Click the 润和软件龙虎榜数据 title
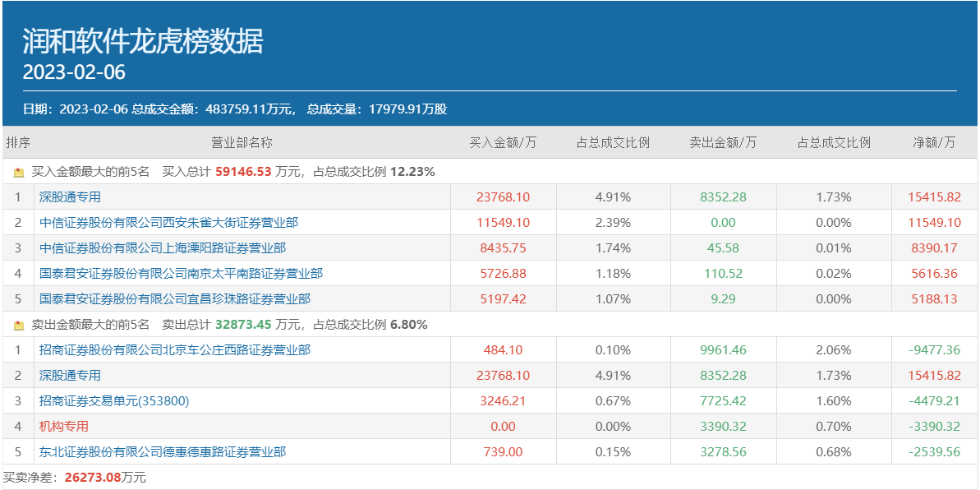The height and width of the screenshot is (490, 980). 143,40
